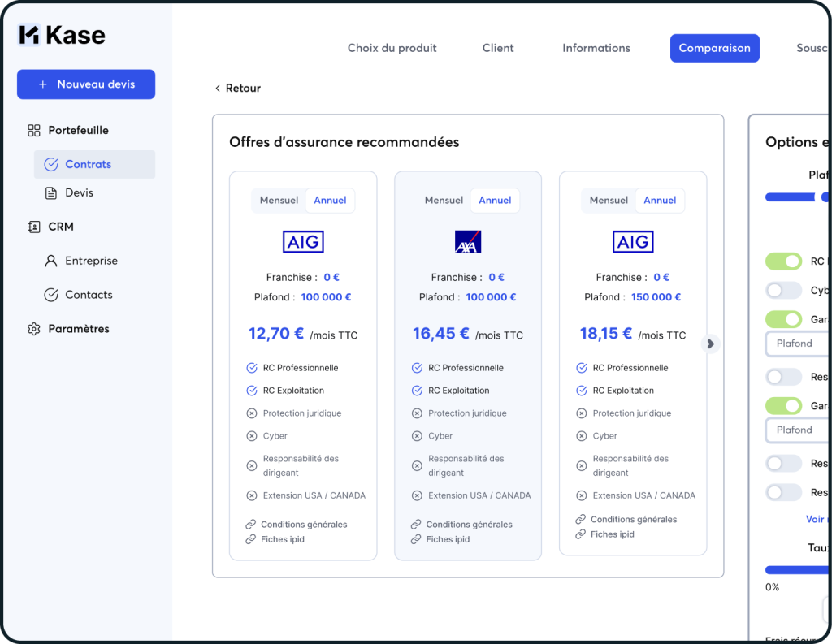
Task: Enable the Cyb option switch
Action: click(x=784, y=290)
